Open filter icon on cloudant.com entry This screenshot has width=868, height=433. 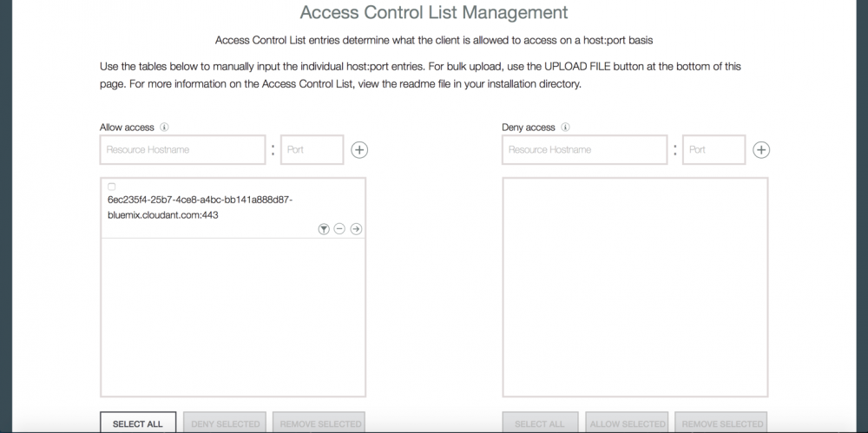coord(324,229)
